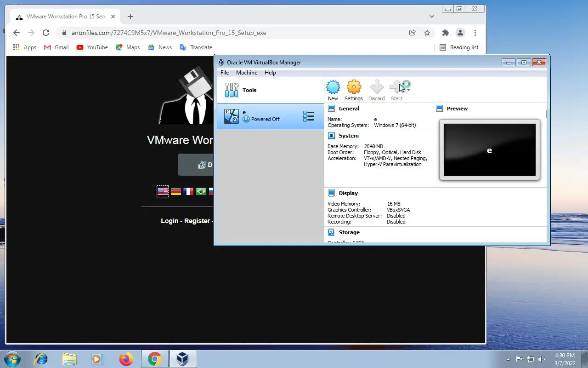Viewport: 588px width, 368px height.
Task: Open a new Chrome tab
Action: tap(130, 17)
